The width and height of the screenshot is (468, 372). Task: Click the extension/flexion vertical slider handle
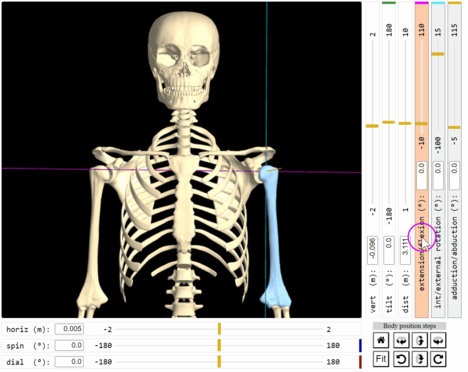(x=421, y=124)
